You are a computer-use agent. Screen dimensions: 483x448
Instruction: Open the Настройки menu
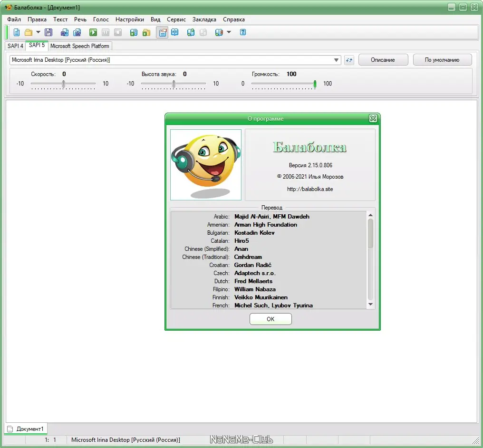(130, 19)
